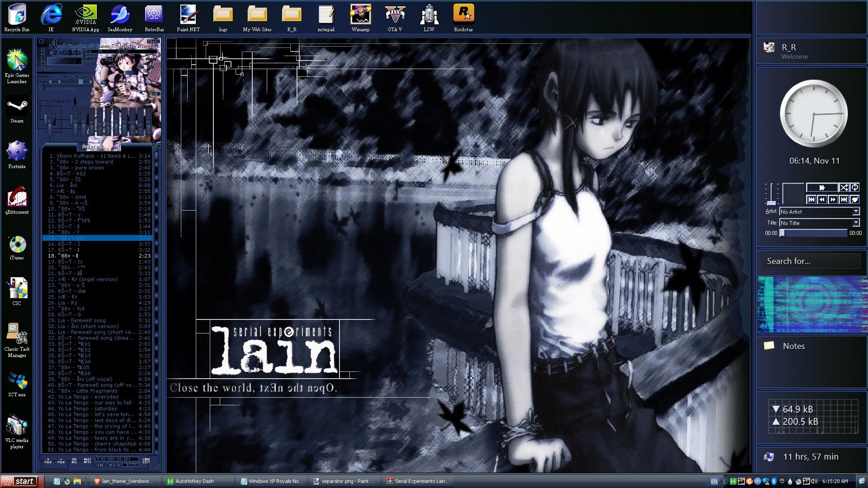Toggle shuffle in sidebar media player

[x=844, y=188]
